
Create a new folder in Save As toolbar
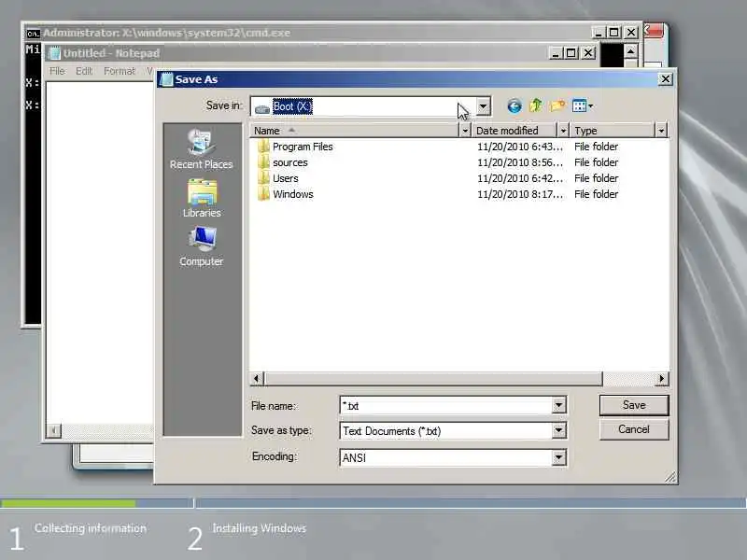pyautogui.click(x=557, y=105)
